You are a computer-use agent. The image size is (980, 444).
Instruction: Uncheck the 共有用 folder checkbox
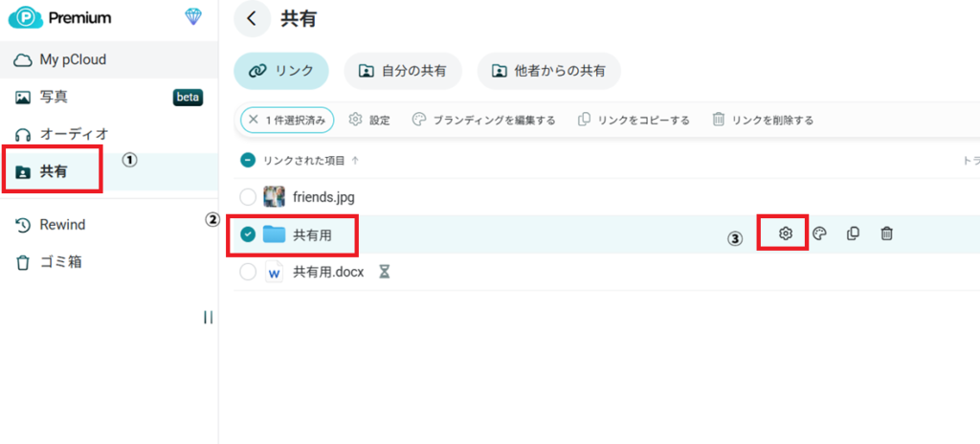coord(248,234)
